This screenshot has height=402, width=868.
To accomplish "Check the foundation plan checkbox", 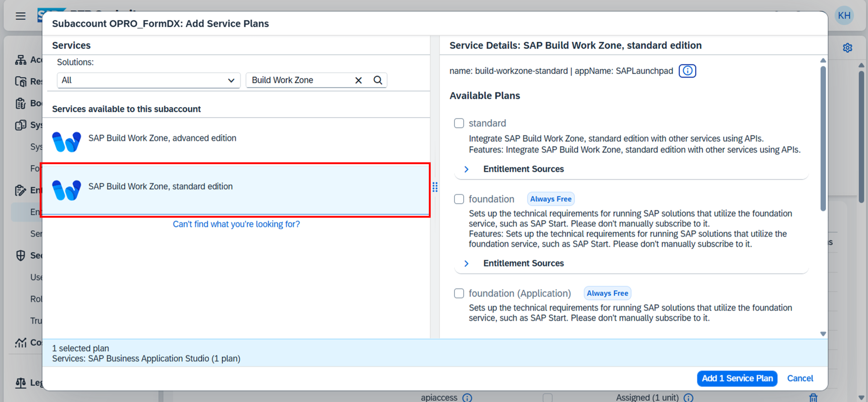I will pos(459,199).
